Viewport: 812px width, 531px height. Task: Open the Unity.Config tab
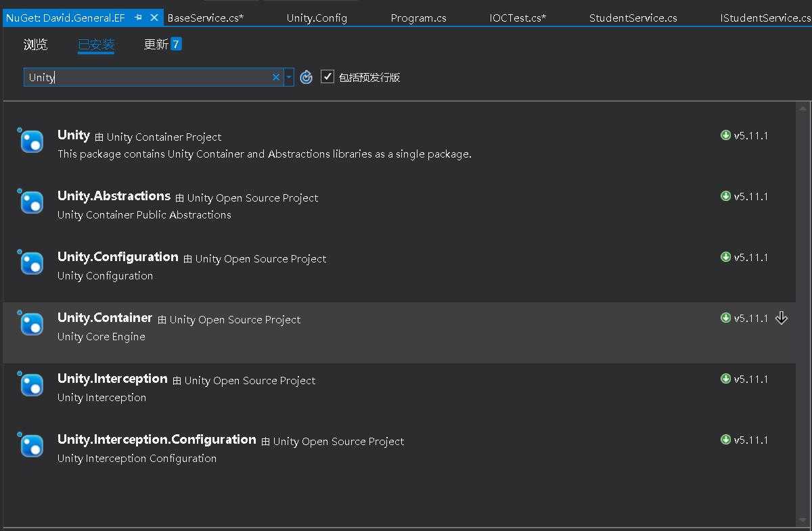[x=317, y=18]
